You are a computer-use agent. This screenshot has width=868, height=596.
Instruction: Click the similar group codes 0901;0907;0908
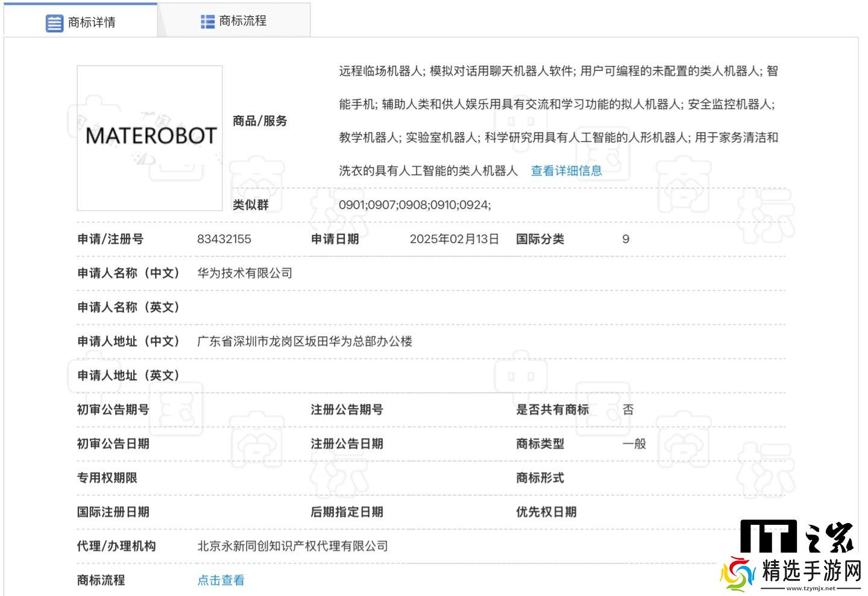click(415, 205)
